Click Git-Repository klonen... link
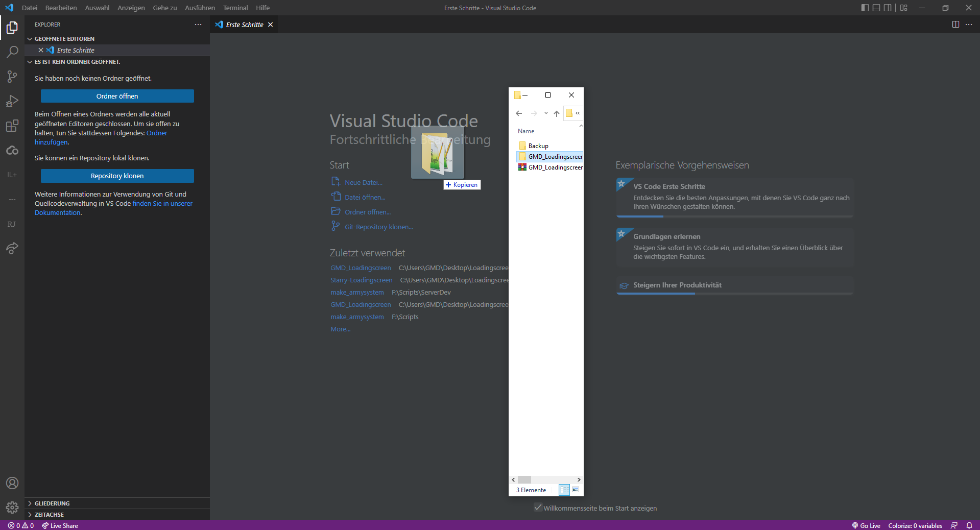980x530 pixels. coord(378,227)
